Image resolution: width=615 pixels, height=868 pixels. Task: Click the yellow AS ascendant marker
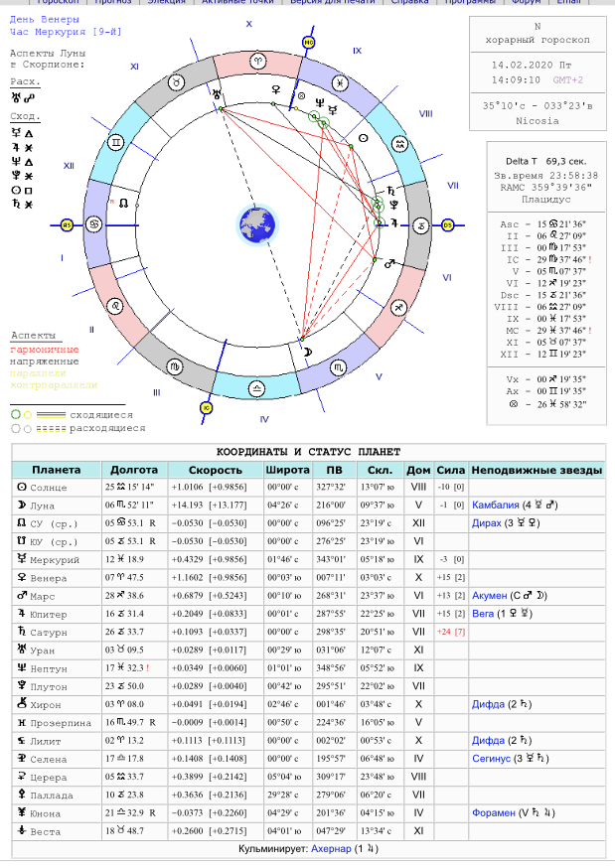[67, 224]
